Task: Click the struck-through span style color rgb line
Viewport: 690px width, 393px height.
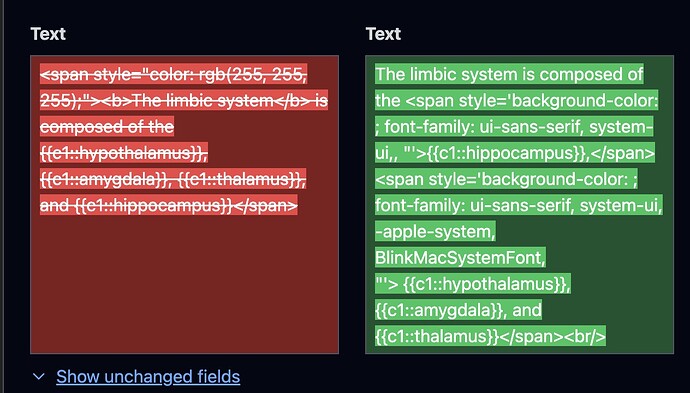Action: pos(173,74)
